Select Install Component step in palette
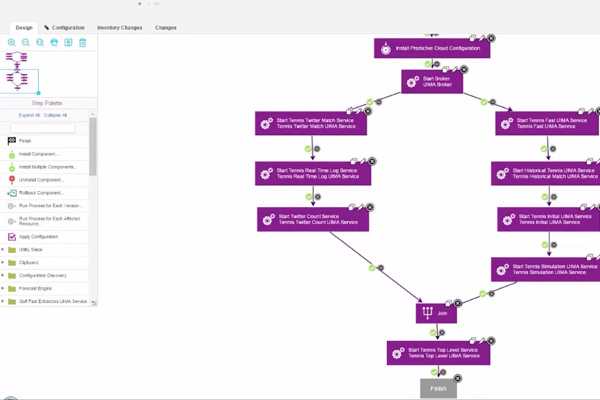Screen dimensions: 600x400 [44, 154]
